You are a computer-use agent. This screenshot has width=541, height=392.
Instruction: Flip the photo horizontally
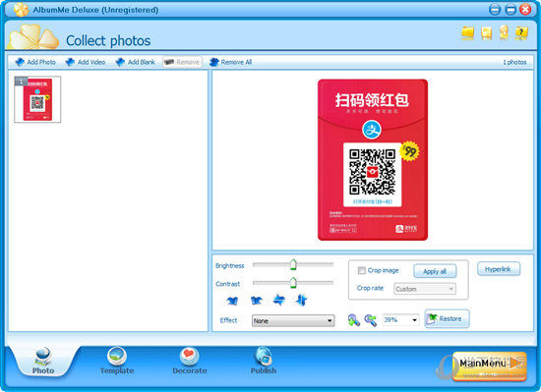[x=278, y=300]
